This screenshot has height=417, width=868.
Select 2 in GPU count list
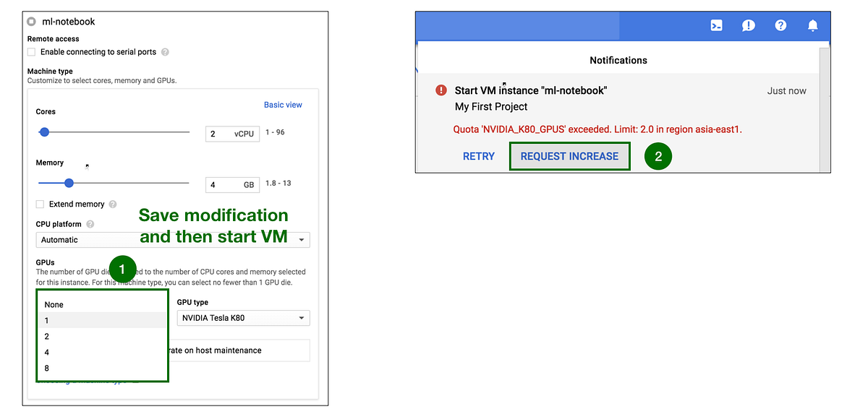[102, 336]
